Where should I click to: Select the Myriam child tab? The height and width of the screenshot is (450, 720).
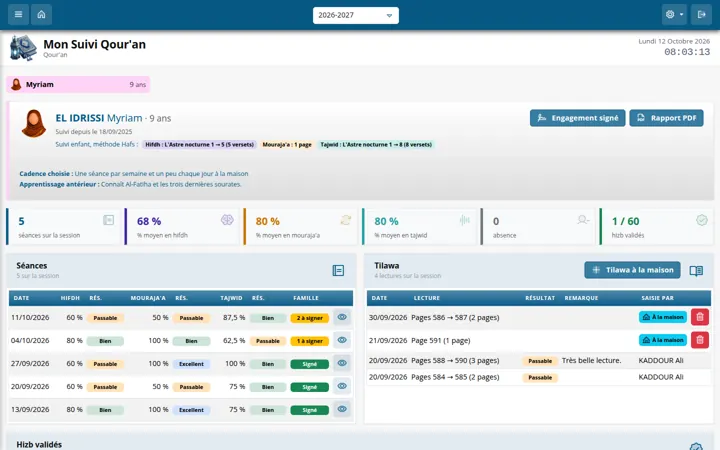click(78, 84)
